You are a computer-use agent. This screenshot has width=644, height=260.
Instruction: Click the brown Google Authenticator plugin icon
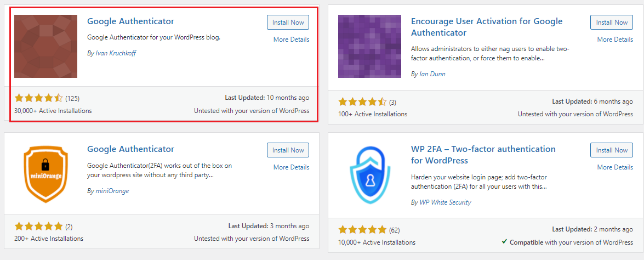(x=45, y=47)
